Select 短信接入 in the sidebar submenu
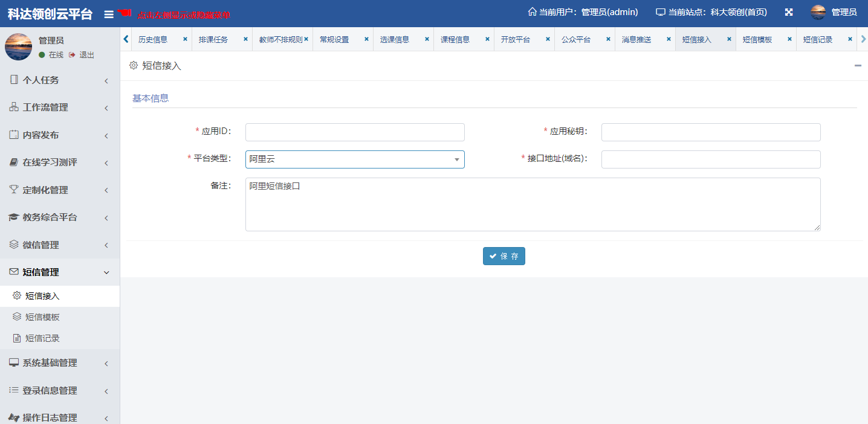Viewport: 868px width, 424px height. [x=60, y=296]
